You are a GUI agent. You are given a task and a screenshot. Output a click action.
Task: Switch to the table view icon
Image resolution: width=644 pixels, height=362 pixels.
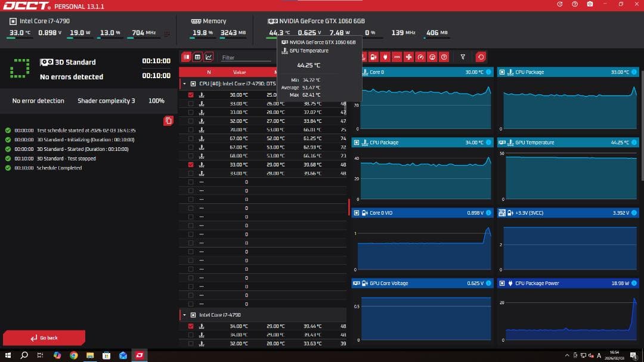click(x=197, y=57)
